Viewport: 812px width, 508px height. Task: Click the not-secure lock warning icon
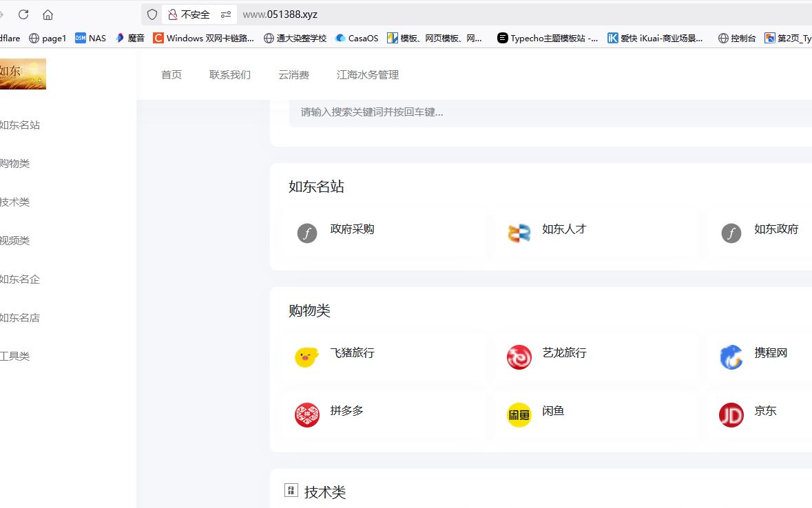[x=172, y=14]
